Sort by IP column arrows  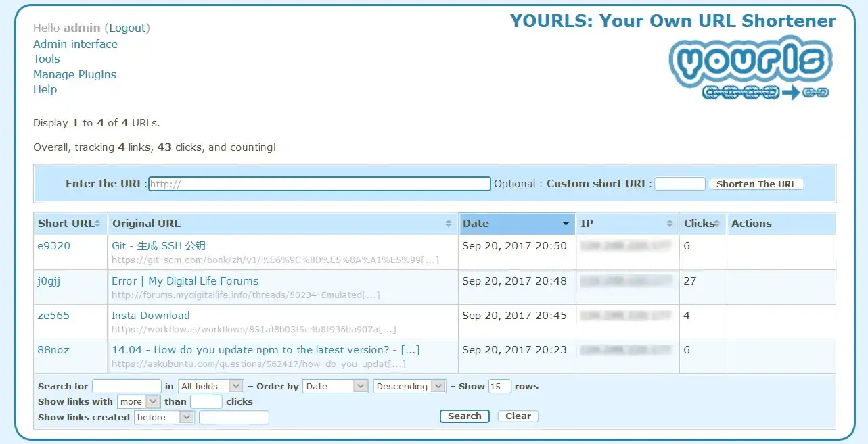tap(670, 224)
